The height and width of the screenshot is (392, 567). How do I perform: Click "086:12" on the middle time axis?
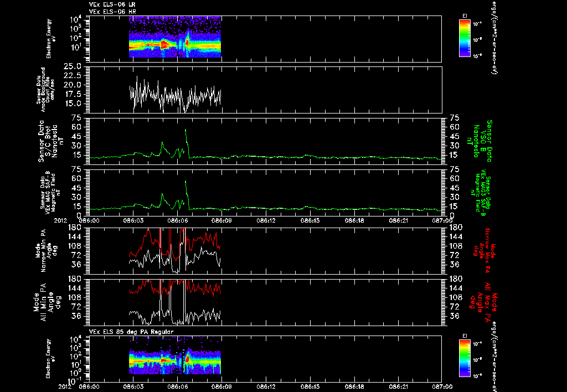266,220
